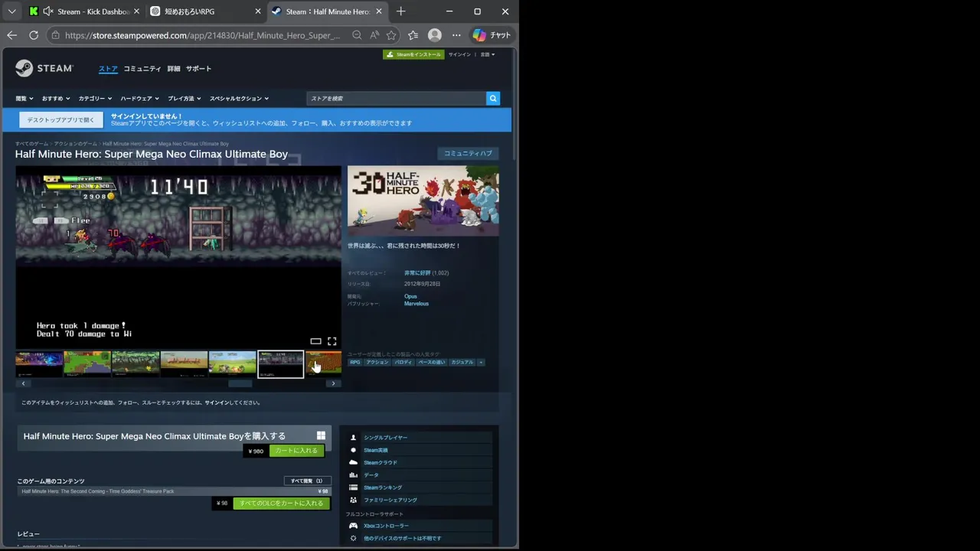Open the 言語 language dropdown
The width and height of the screenshot is (980, 551).
487,54
